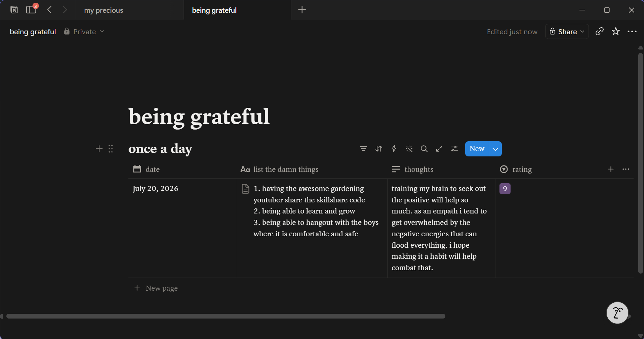Copy the page link icon

click(x=600, y=31)
